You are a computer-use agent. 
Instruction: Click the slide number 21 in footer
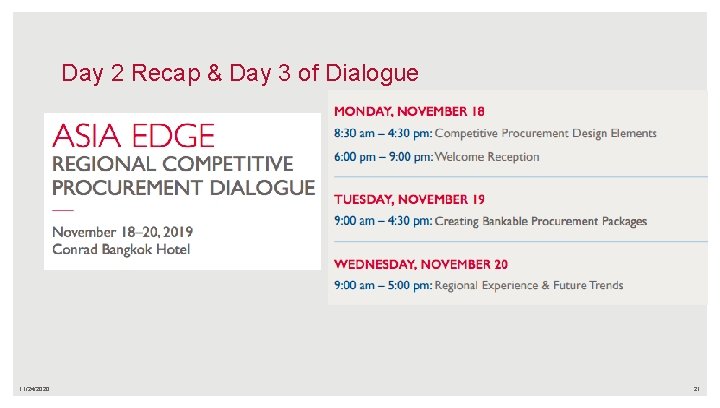[x=697, y=389]
